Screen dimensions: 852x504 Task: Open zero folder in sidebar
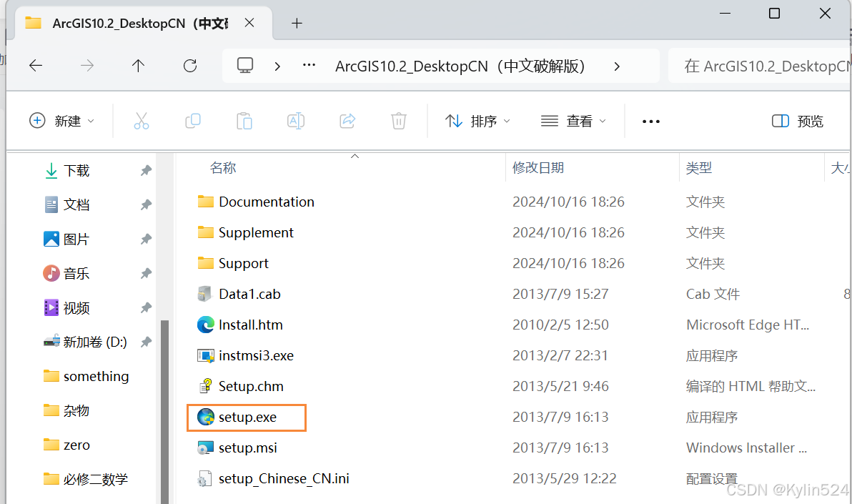[x=67, y=445]
